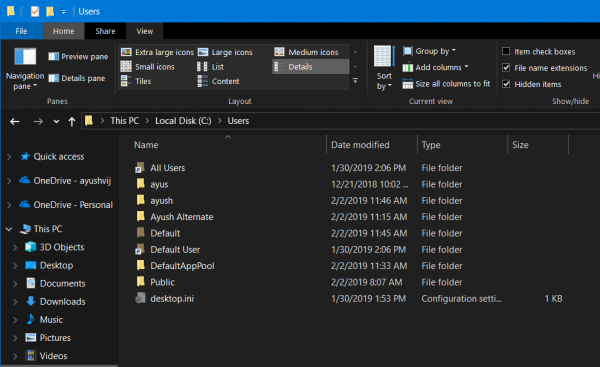The width and height of the screenshot is (600, 367).
Task: Click Local Disk (C:) breadcrumb
Action: (183, 121)
